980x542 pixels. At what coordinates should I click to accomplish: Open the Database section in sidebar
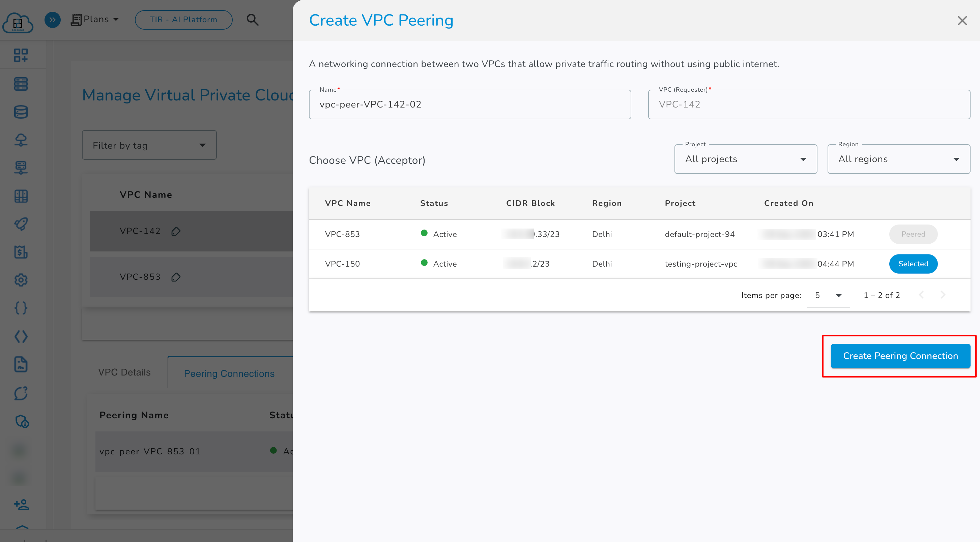pyautogui.click(x=21, y=112)
